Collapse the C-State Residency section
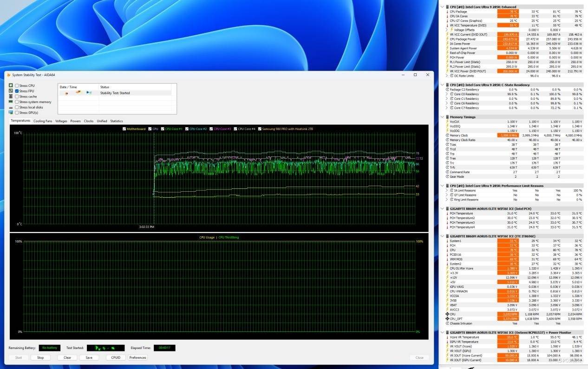 [x=443, y=85]
